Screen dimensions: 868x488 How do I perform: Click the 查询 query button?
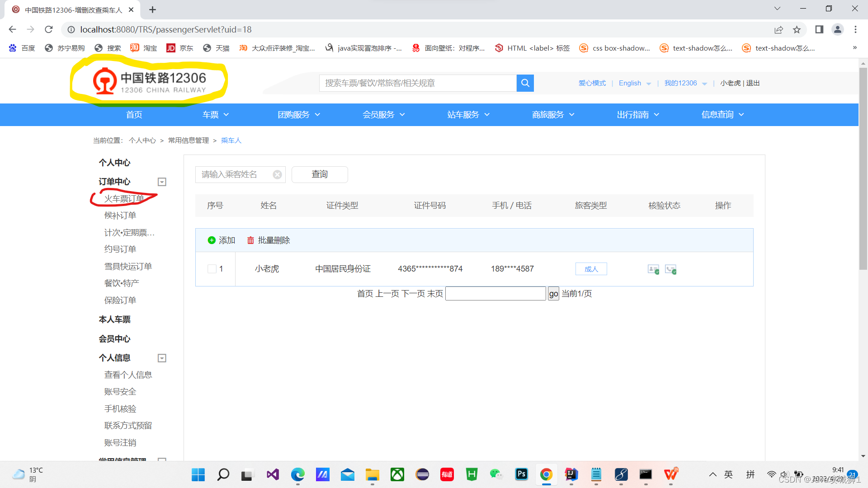coord(320,174)
